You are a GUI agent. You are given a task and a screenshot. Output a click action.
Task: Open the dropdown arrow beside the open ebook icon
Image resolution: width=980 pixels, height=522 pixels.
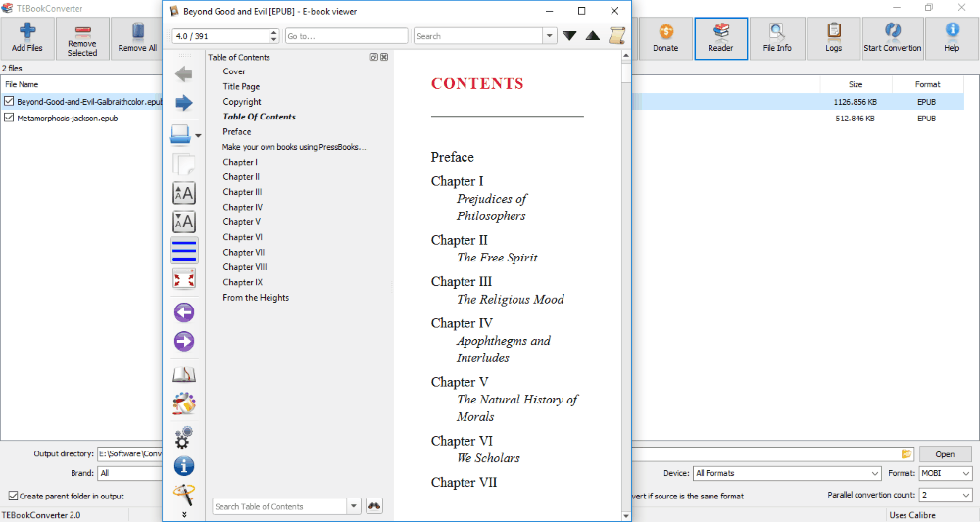pyautogui.click(x=198, y=135)
